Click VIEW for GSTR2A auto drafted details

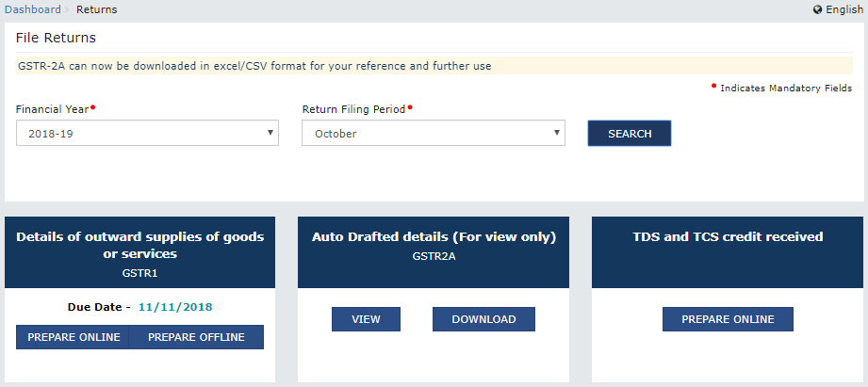[x=366, y=319]
